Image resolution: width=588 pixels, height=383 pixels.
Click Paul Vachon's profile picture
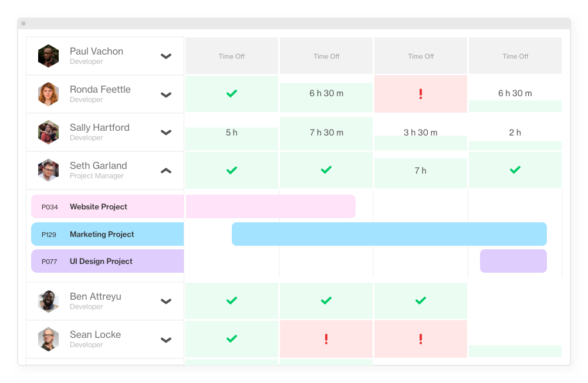coord(48,56)
